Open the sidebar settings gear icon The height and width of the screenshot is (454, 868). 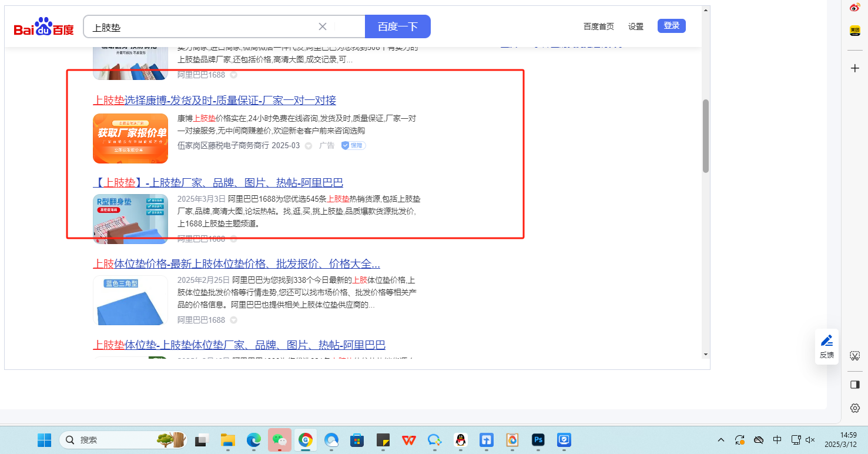[x=855, y=408]
